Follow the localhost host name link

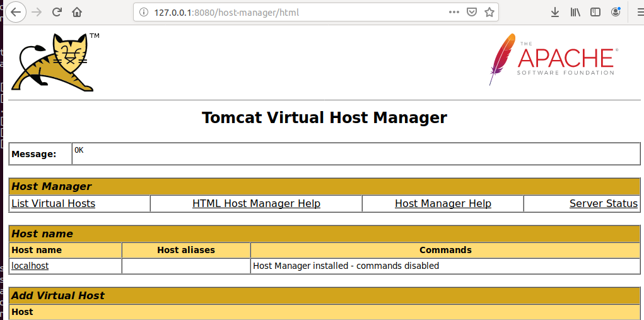click(30, 266)
